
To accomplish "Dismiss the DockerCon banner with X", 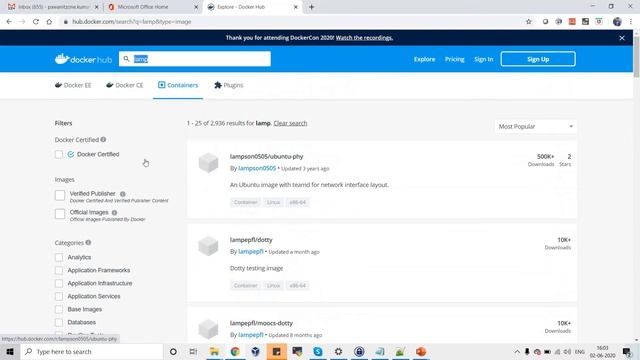I will point(622,38).
